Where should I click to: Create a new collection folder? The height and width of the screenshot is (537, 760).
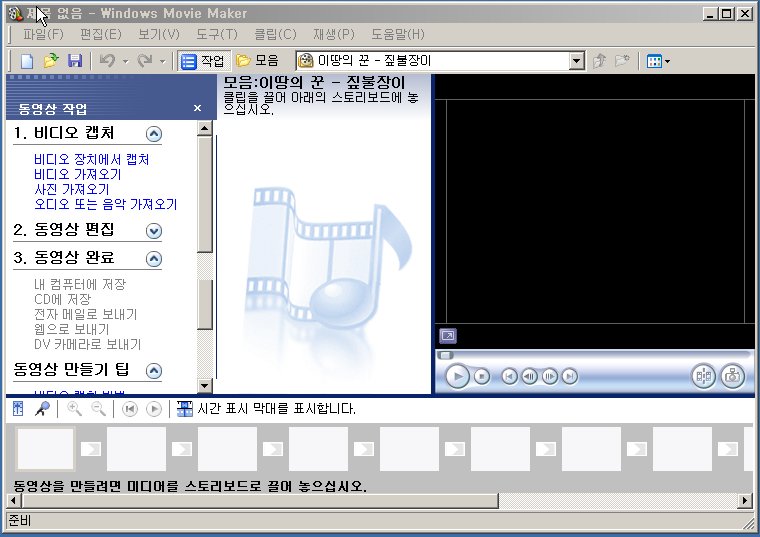click(622, 61)
